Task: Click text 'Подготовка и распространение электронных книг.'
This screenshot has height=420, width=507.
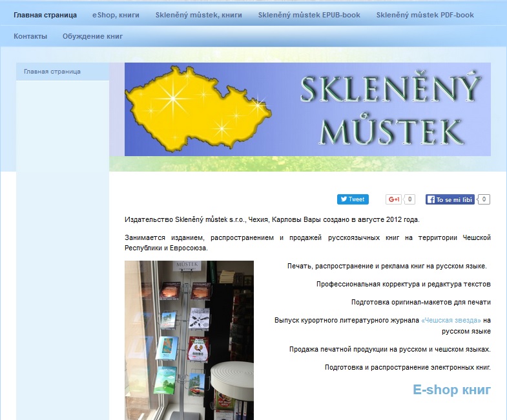Action: pos(408,367)
